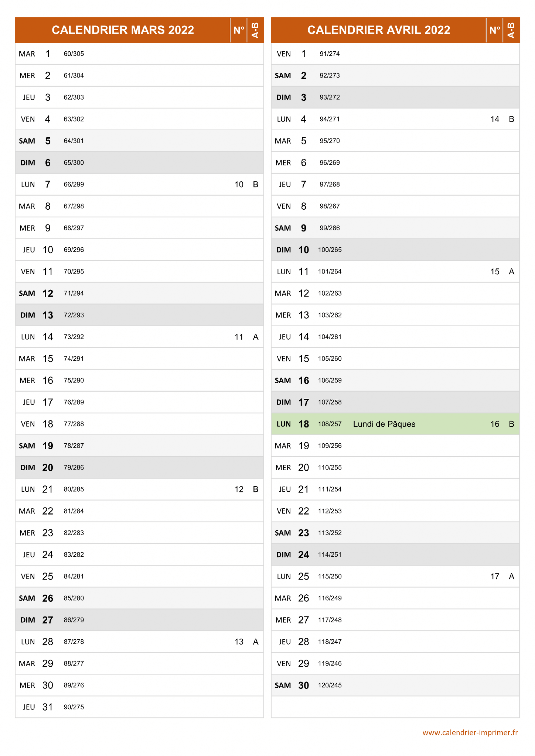Select the MER 20 April row
The height and width of the screenshot is (756, 535).
click(x=395, y=468)
